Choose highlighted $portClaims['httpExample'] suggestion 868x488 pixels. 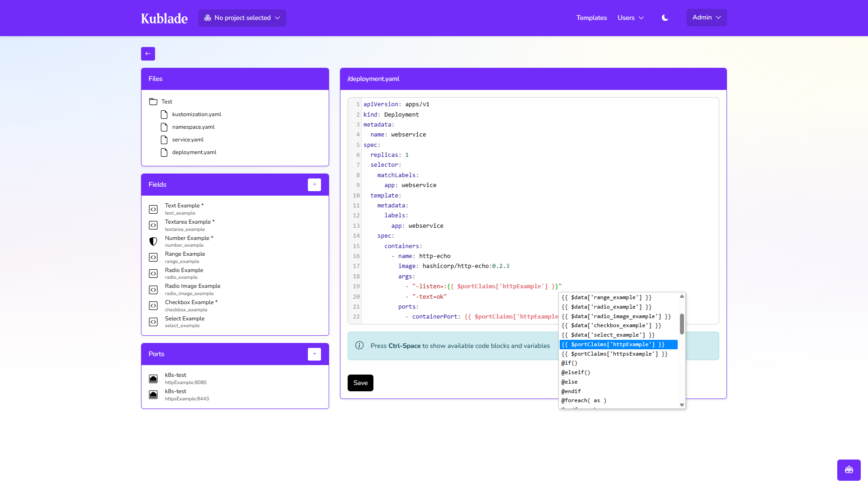click(x=618, y=344)
